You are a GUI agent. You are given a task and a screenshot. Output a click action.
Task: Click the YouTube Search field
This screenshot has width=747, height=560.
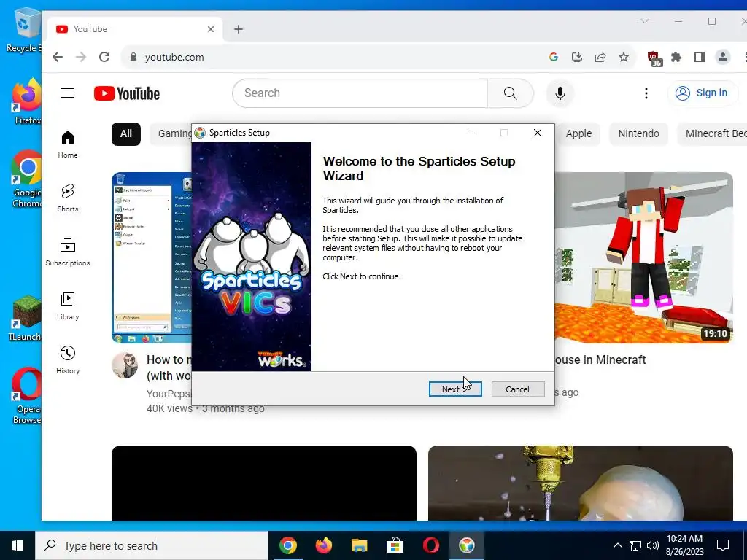360,93
